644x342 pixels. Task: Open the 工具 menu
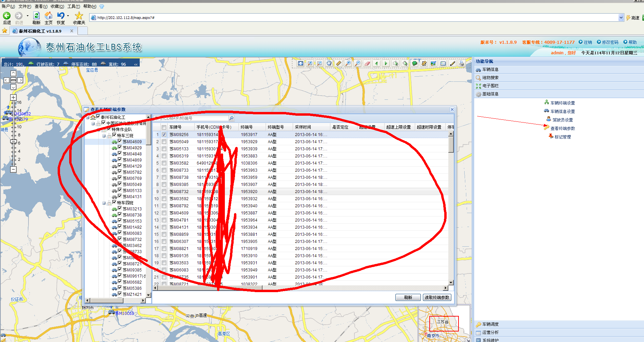(x=74, y=6)
